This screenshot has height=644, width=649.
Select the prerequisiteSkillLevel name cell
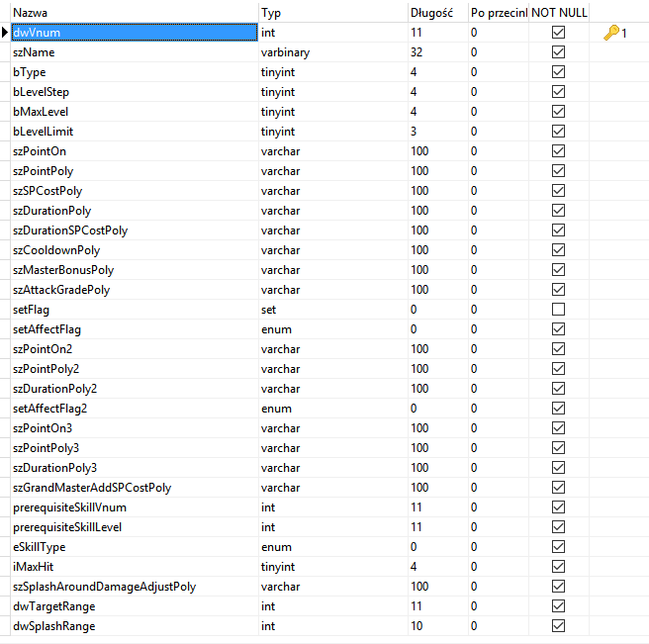135,527
